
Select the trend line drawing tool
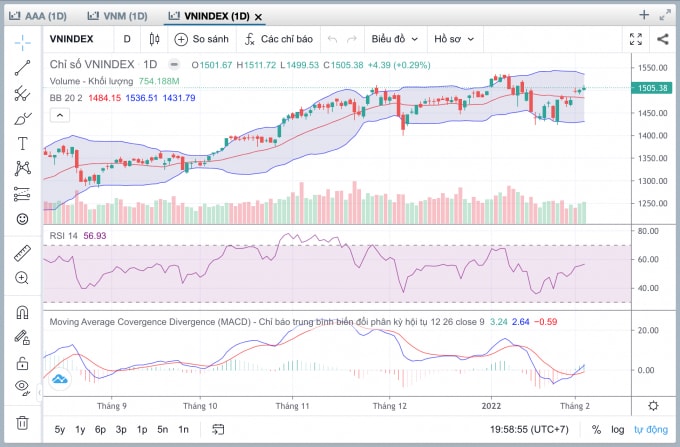point(23,68)
